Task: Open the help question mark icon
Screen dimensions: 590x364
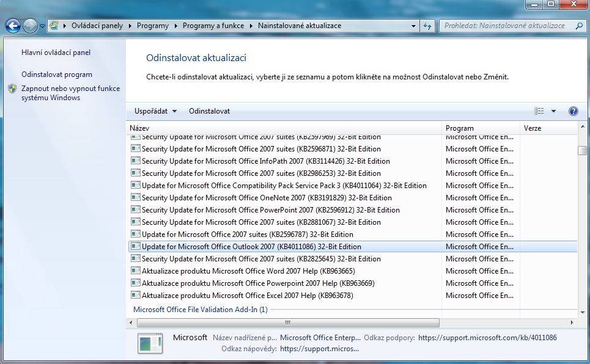Action: tap(573, 111)
